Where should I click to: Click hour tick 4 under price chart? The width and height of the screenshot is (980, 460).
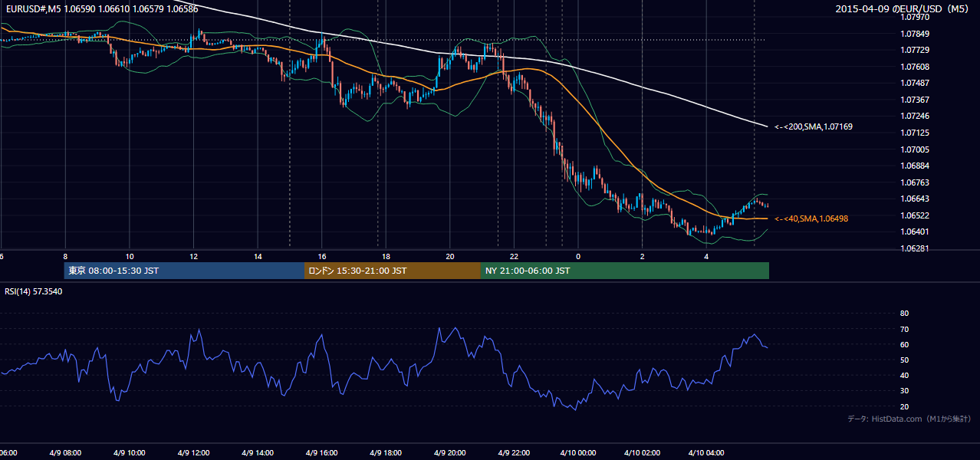pyautogui.click(x=707, y=256)
